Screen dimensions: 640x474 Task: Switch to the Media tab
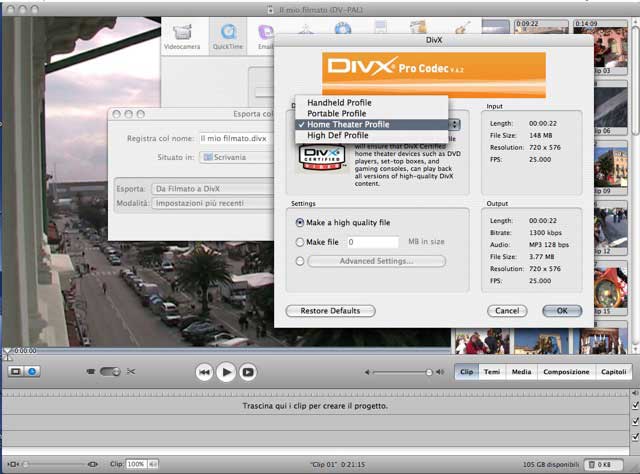(522, 372)
